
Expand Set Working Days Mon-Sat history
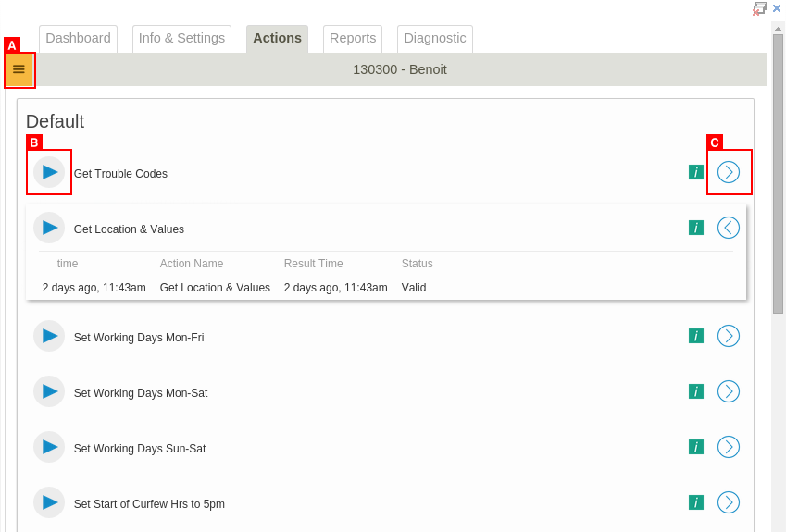point(729,391)
